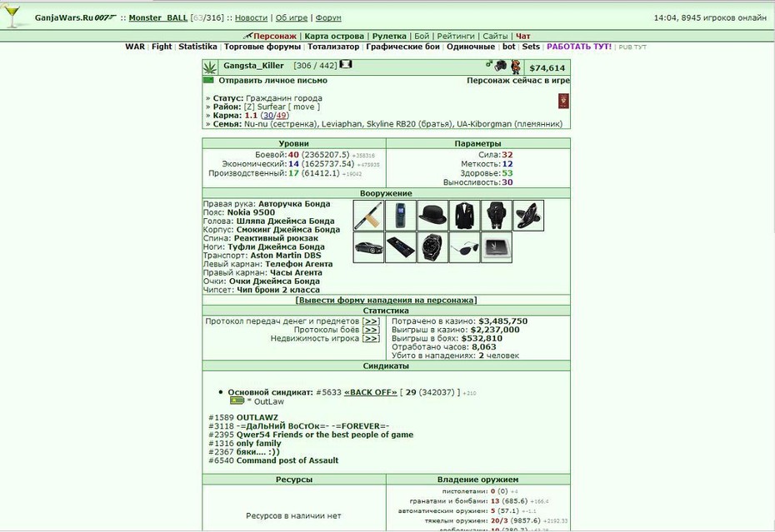
Task: Open the «BACK OFF» syndicate link
Action: pos(370,392)
